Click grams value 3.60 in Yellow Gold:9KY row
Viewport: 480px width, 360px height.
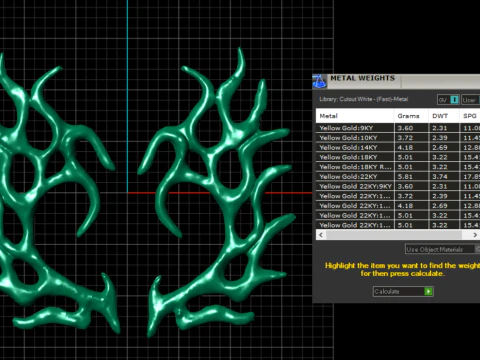411,128
